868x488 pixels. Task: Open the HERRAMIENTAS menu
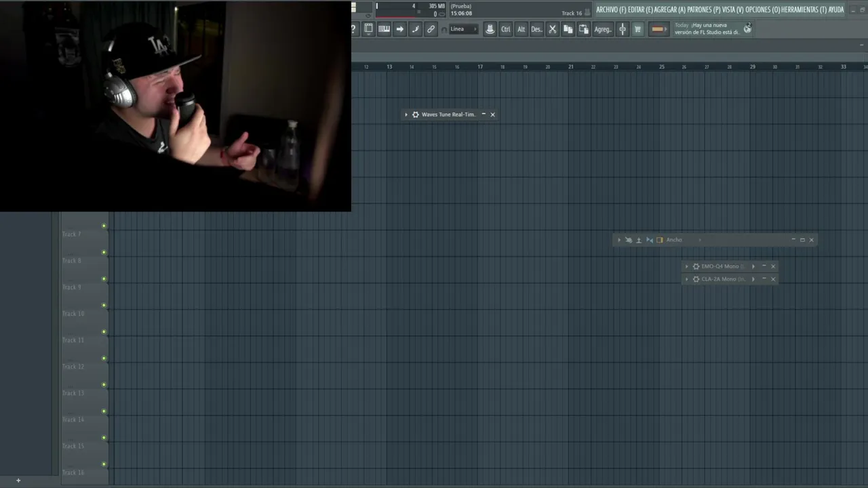(x=804, y=9)
